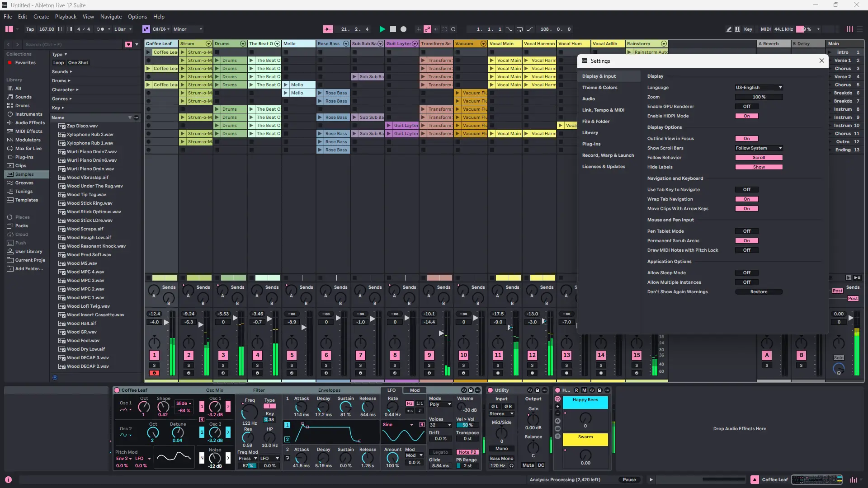Open the Minor scale dropdown
Screen dimensions: 868x488
tap(188, 29)
